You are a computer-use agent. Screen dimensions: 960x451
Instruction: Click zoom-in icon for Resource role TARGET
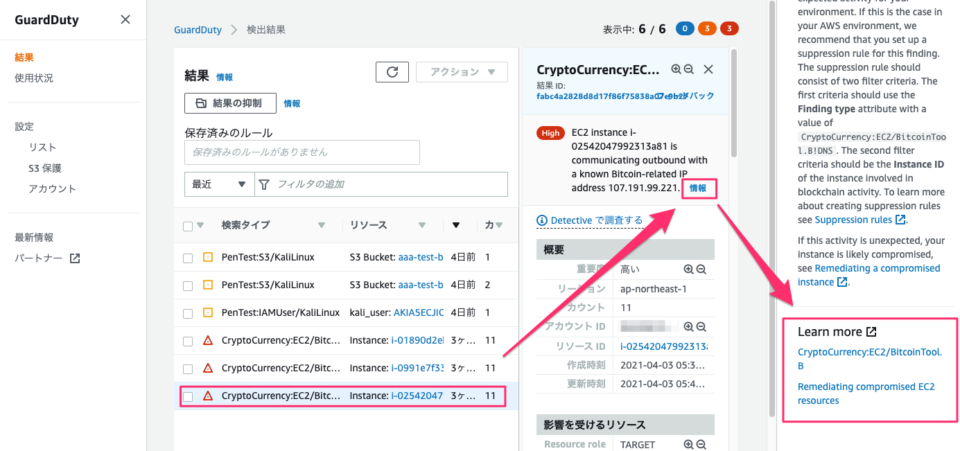[x=689, y=445]
